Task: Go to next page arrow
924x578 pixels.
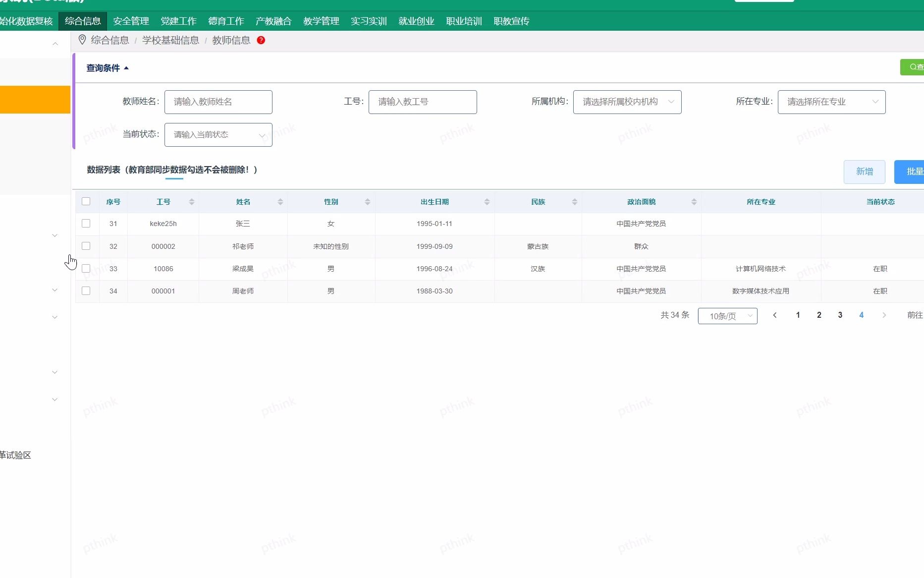Action: [884, 315]
